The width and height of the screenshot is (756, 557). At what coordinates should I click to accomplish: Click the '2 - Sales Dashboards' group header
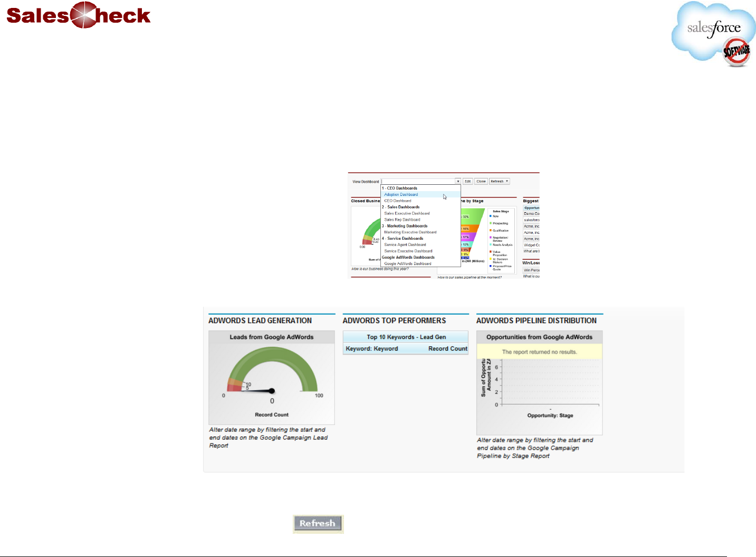point(401,207)
